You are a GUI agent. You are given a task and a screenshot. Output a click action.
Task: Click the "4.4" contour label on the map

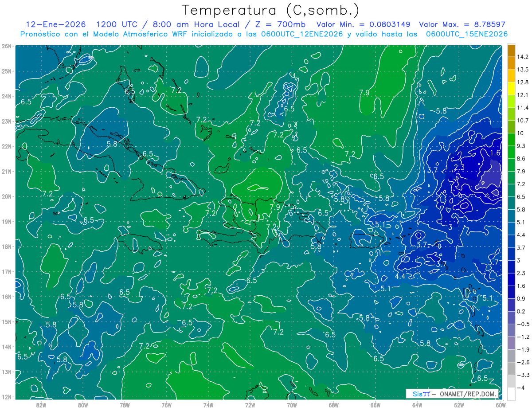pyautogui.click(x=400, y=276)
